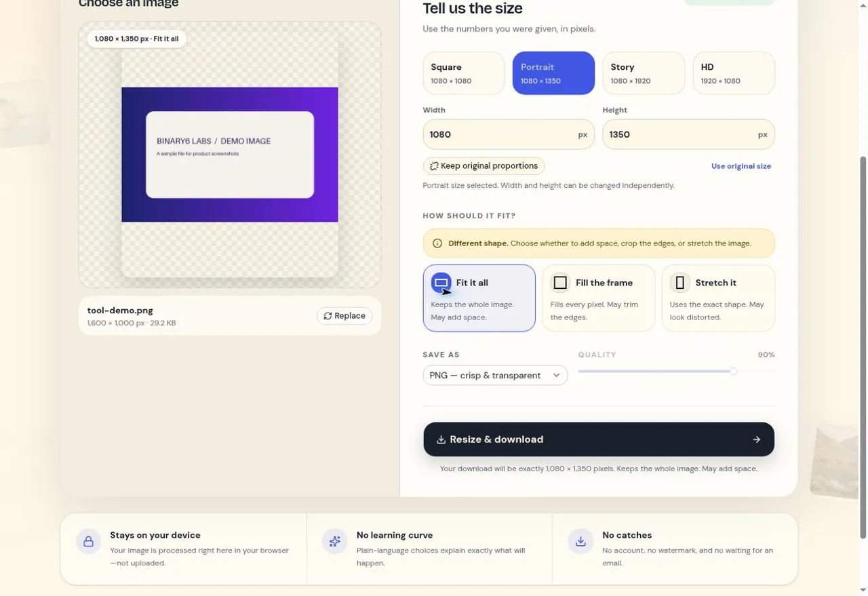Click the Replace image button
The image size is (868, 596).
tap(344, 316)
